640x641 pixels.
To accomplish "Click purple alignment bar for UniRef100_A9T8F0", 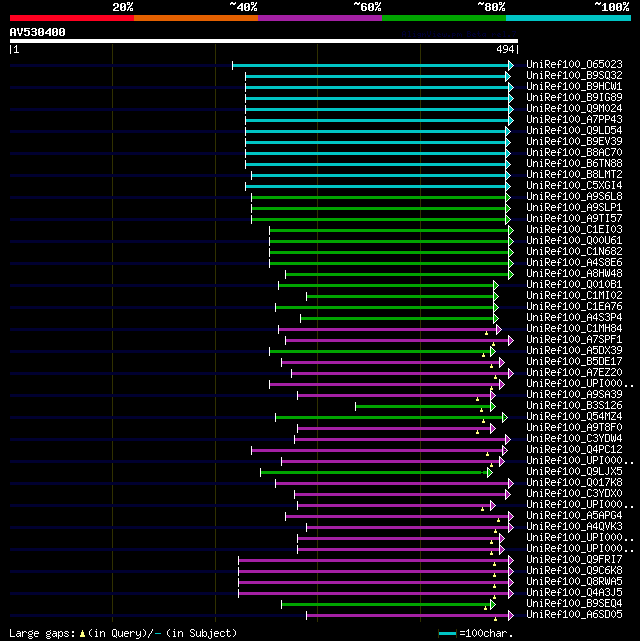I will [396, 428].
